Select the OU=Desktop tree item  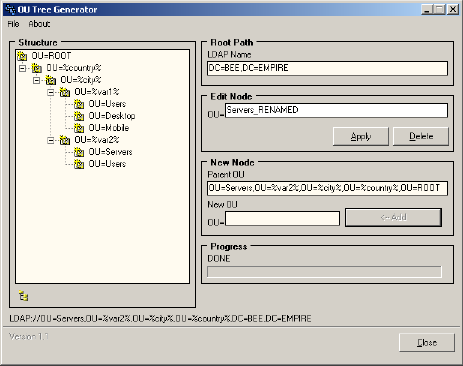pyautogui.click(x=112, y=116)
